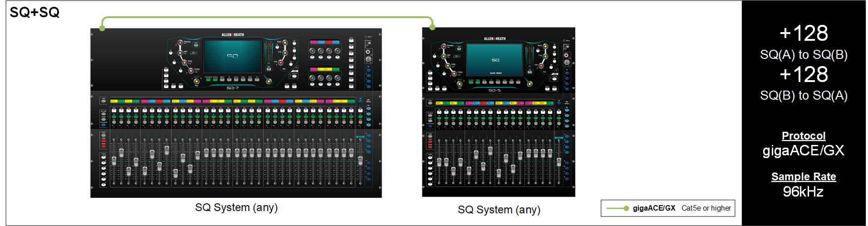Screen dimensions: 868x226
Task: Click the SQ-7 touchscreen display
Action: tap(232, 56)
